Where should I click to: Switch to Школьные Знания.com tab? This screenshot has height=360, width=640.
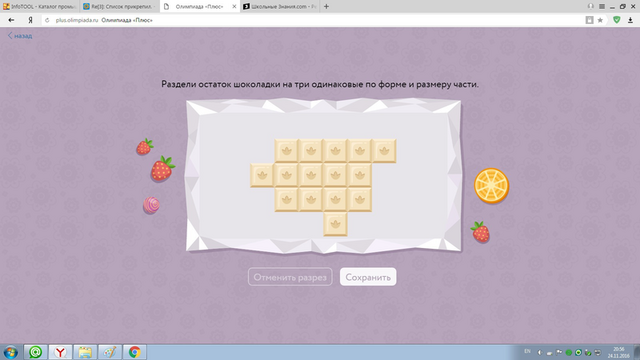[x=280, y=7]
